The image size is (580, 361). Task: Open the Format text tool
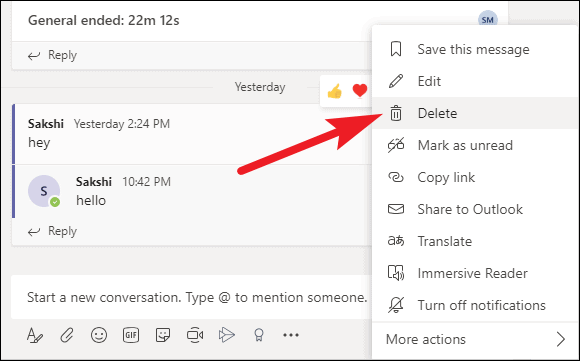(x=35, y=335)
